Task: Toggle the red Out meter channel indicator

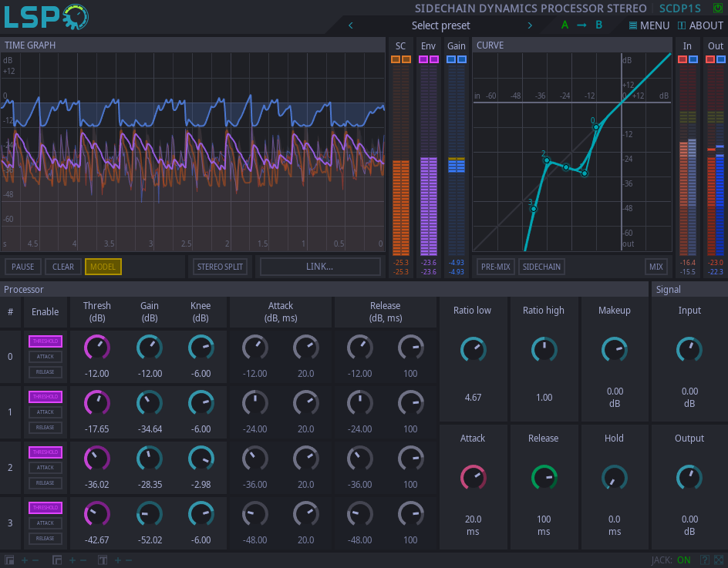Action: click(x=710, y=59)
